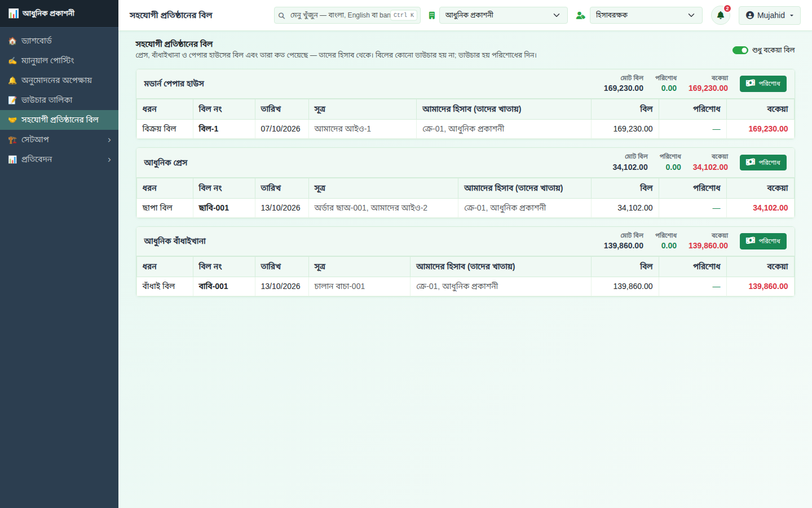The width and height of the screenshot is (812, 508).
Task: Open the হিসাবরক্ষক role dropdown
Action: pyautogui.click(x=646, y=15)
